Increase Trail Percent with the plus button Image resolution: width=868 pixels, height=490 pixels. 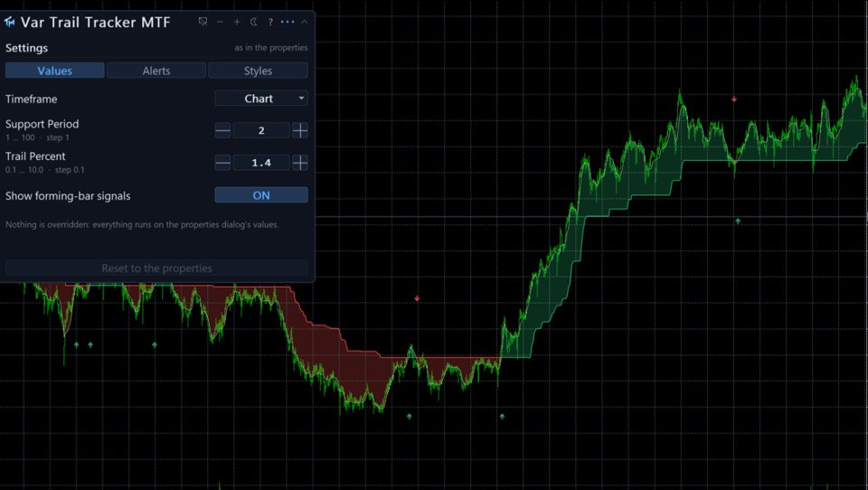(x=300, y=163)
